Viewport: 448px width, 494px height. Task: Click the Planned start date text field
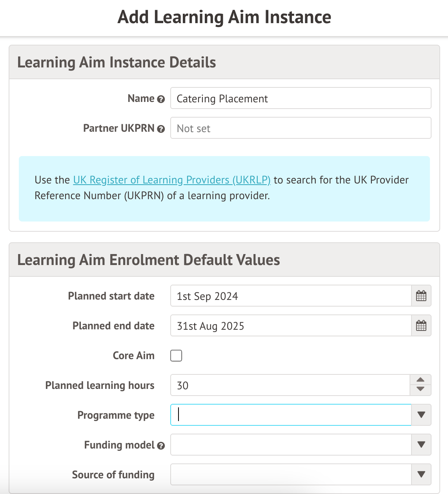tap(291, 296)
